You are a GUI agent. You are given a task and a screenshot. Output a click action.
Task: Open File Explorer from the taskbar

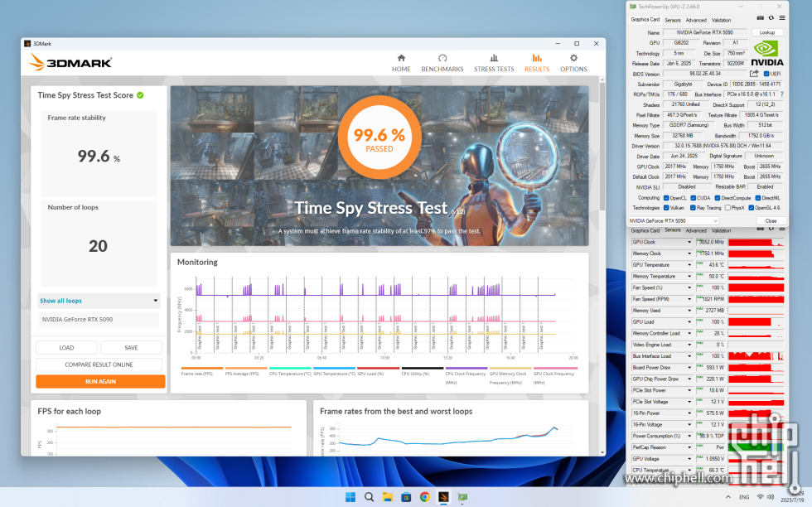388,497
